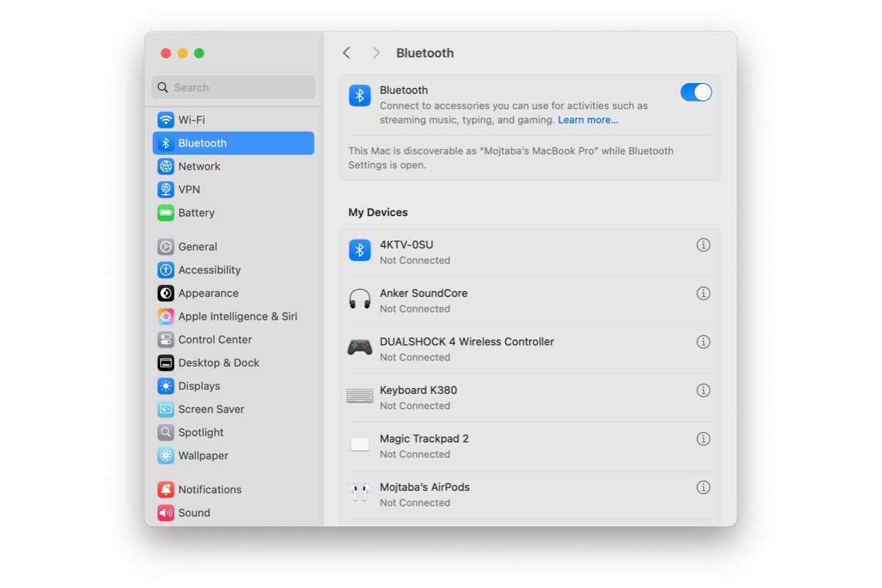Image resolution: width=882 pixels, height=588 pixels.
Task: Click the Keyboard K380 device name
Action: (x=418, y=390)
